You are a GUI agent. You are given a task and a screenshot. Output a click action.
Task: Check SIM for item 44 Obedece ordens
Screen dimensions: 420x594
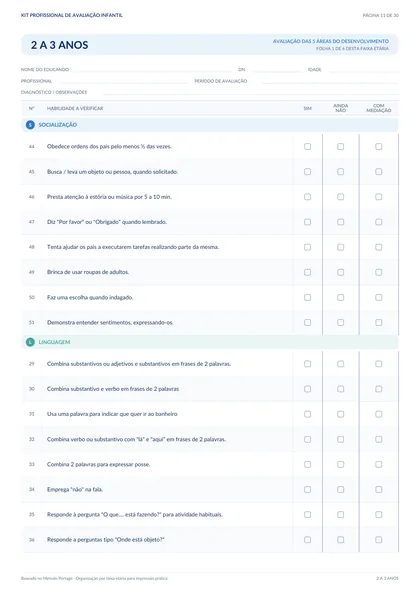coord(308,147)
